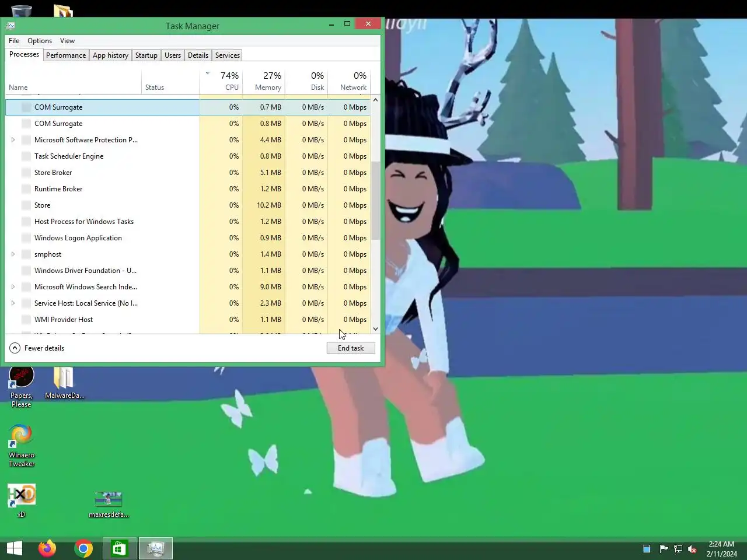Collapse Task Manager with Fewer details
The height and width of the screenshot is (560, 747).
pyautogui.click(x=37, y=348)
